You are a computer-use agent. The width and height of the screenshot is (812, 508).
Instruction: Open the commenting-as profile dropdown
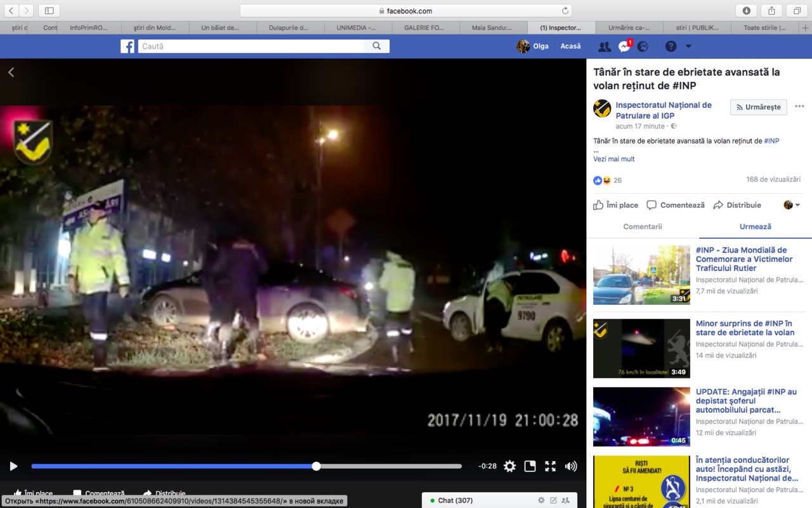click(x=792, y=205)
